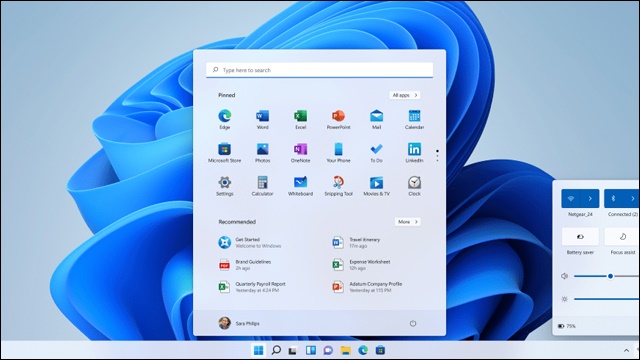Open Brand Guidelines PDF
Image resolution: width=640 pixels, height=360 pixels.
pyautogui.click(x=244, y=264)
